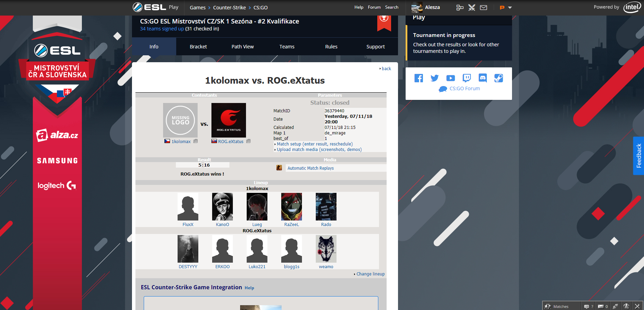Screen dimensions: 644x310
Task: Switch to the Support tab
Action: click(376, 47)
